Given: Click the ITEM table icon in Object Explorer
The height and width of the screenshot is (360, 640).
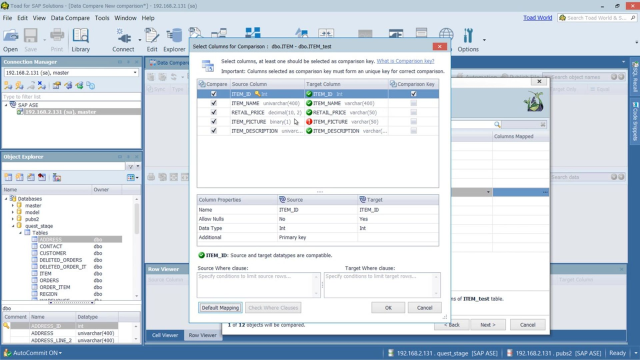Looking at the screenshot, I should 35,273.
